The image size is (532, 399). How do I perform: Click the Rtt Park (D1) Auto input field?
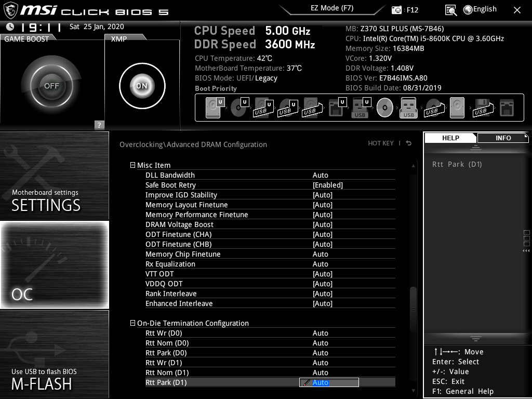coord(329,382)
